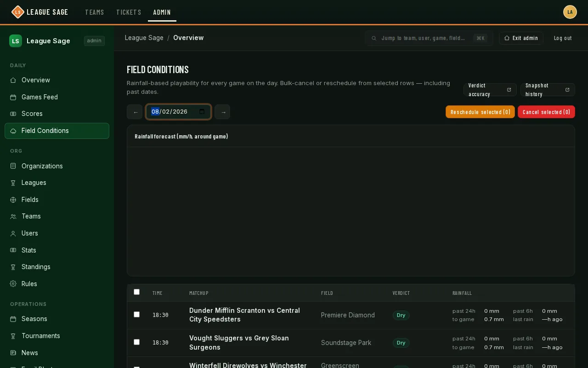Click Cancel selected button
Screen dimensions: 588x368
click(546, 112)
